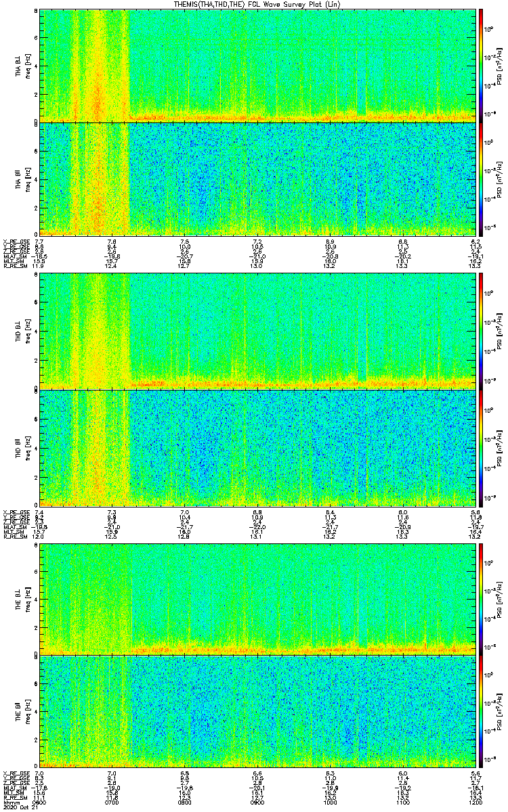Click the R_RE_SM row label under THE panels

click(x=14, y=797)
